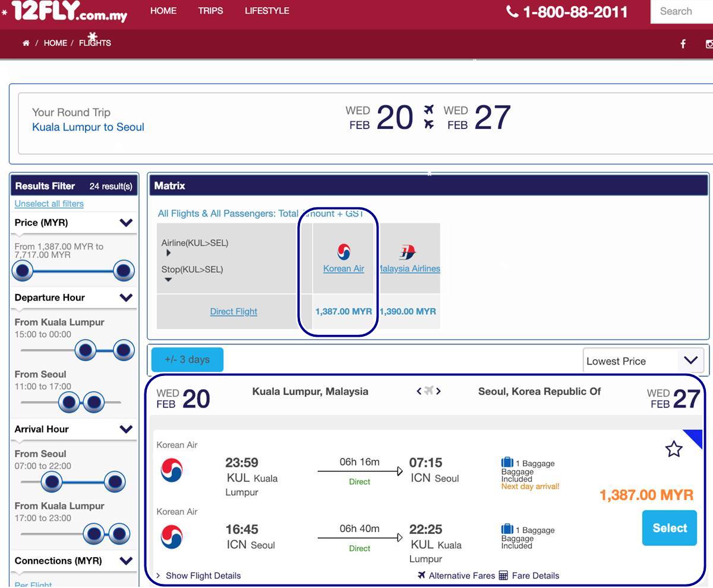
Task: Focus the Search input field
Action: pos(682,11)
